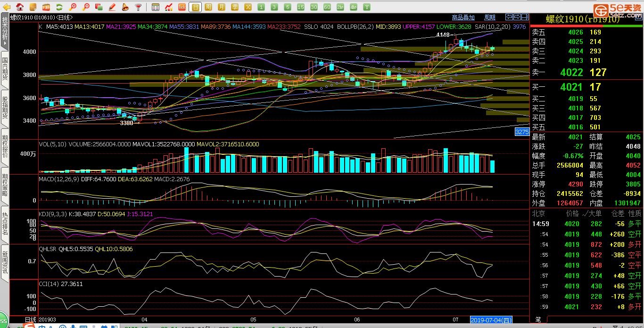Select the quarterly (季) period button
The height and width of the screenshot is (328, 644).
pos(235,7)
